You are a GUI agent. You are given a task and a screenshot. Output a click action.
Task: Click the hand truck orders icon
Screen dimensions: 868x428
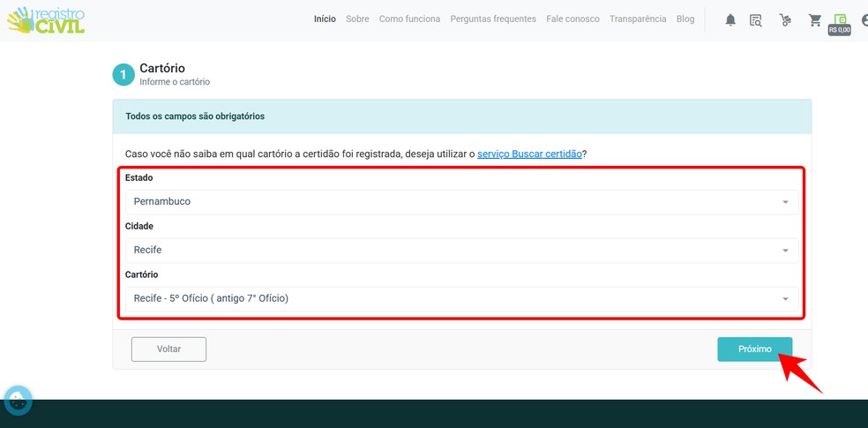pos(785,20)
